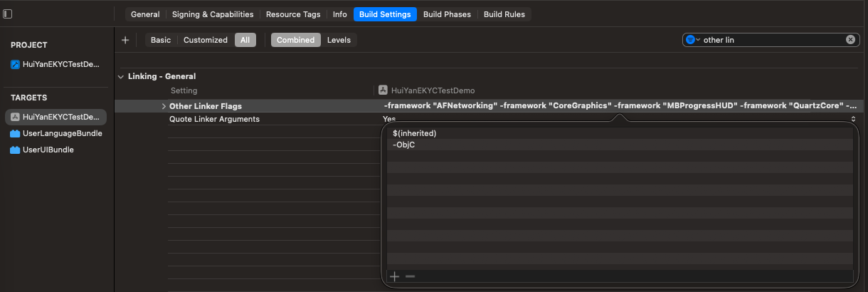Select the Other Linker Flags setting
Image resolution: width=868 pixels, height=292 pixels.
pos(206,106)
